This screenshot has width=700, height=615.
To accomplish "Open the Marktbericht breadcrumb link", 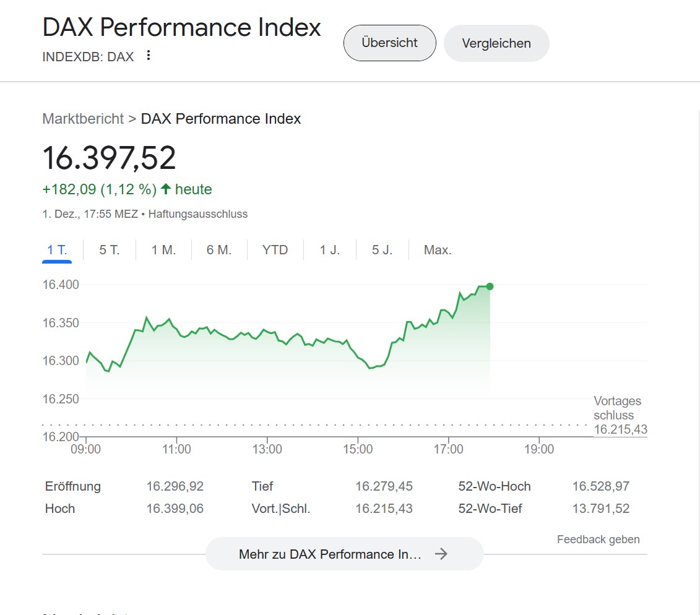I will point(83,119).
